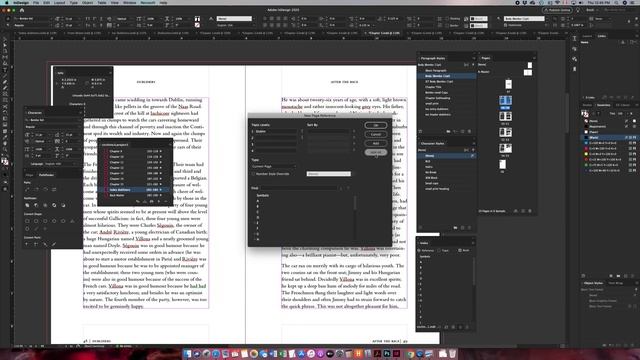Select the highlighted page spread thumbnail in Pages panel
This screenshot has width=640, height=360.
point(505,100)
